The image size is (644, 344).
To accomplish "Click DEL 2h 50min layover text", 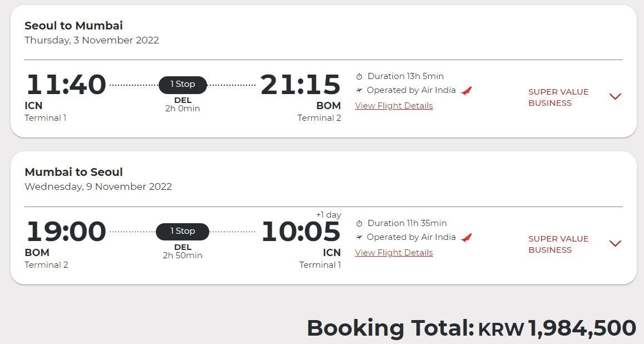I will coord(183,251).
